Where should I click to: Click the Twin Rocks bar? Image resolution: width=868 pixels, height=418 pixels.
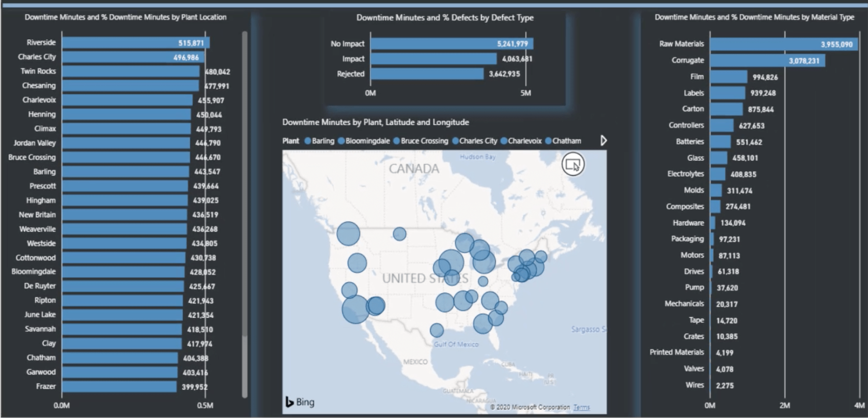click(x=131, y=71)
